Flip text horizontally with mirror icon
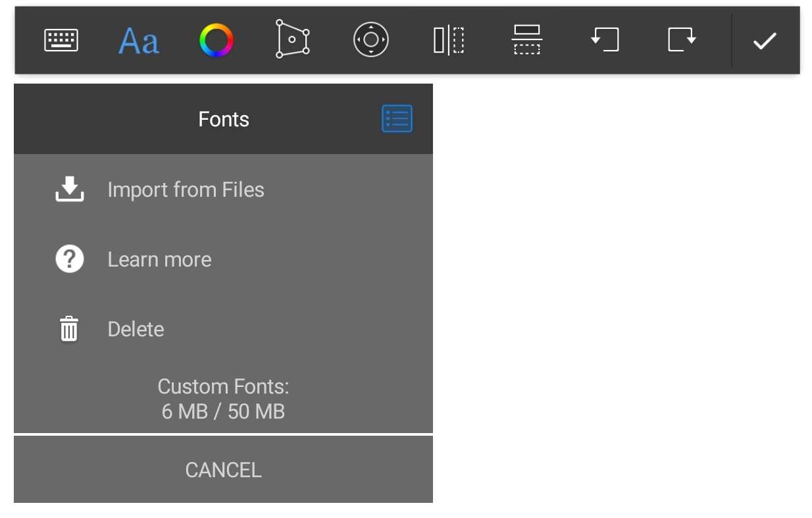The image size is (812, 518). [449, 40]
